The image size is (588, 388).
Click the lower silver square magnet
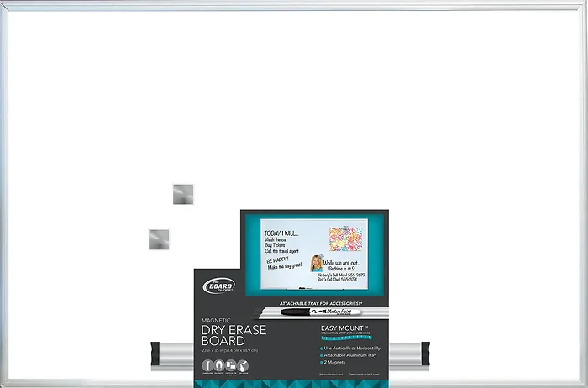click(x=159, y=239)
